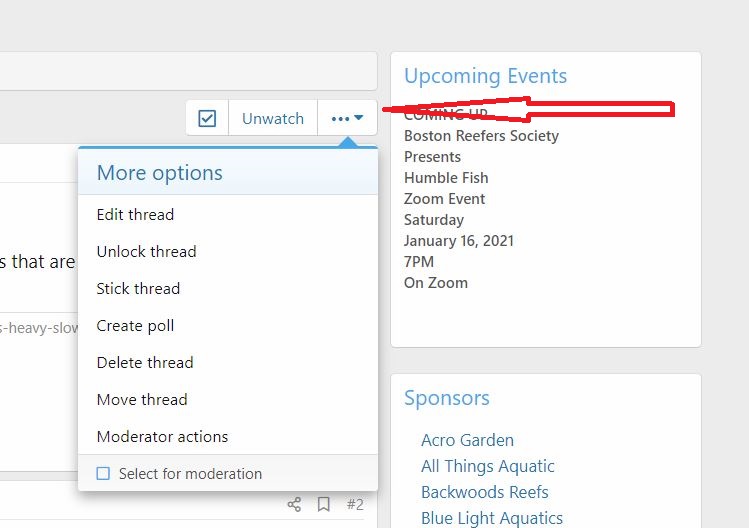
Task: Click the Upcoming Events heading
Action: click(x=485, y=76)
